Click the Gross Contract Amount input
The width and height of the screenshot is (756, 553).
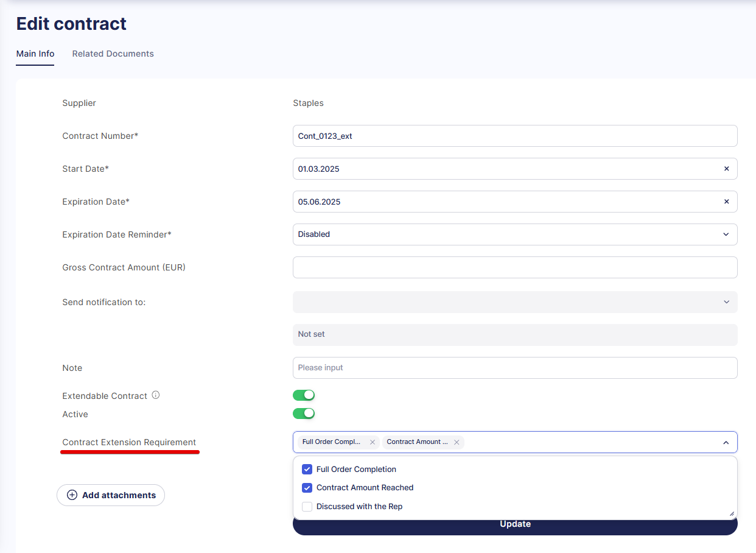coord(515,267)
